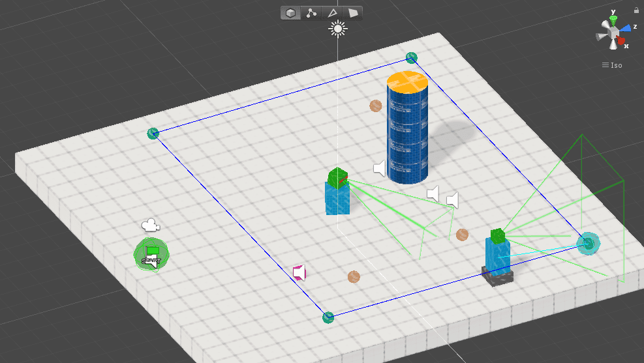Viewport: 644px width, 363px height.
Task: Switch to Face selection mode
Action: click(x=353, y=13)
